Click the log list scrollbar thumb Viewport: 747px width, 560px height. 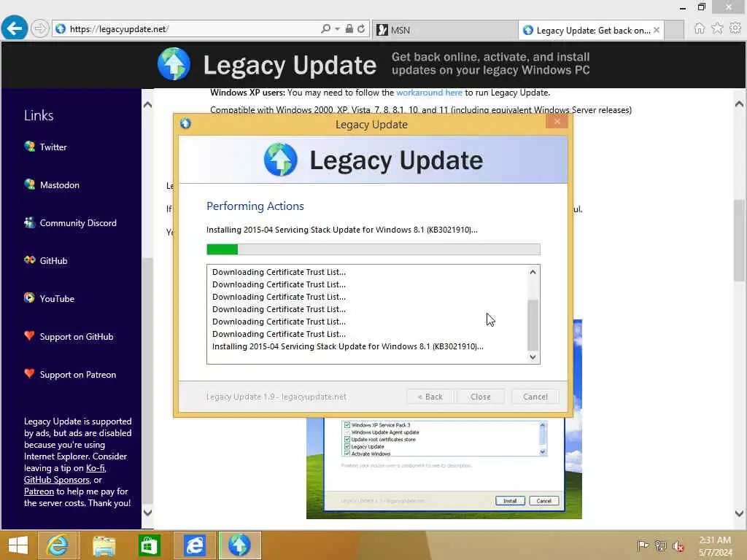533,324
